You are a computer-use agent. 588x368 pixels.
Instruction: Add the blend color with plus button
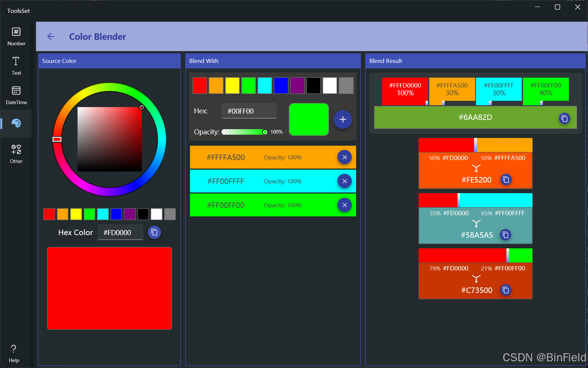(343, 120)
